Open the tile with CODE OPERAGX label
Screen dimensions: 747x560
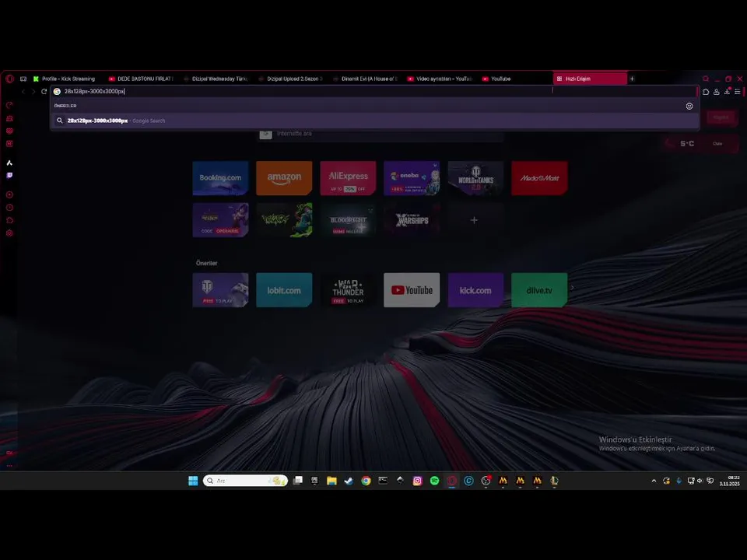(220, 220)
